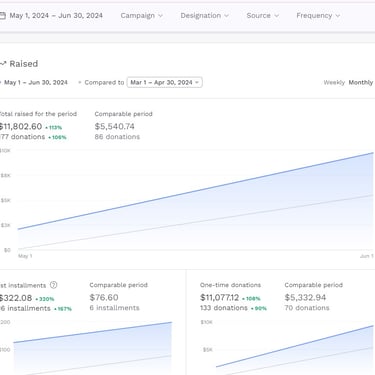The image size is (375, 375).
Task: Switch chart view to Weekly
Action: pyautogui.click(x=334, y=82)
